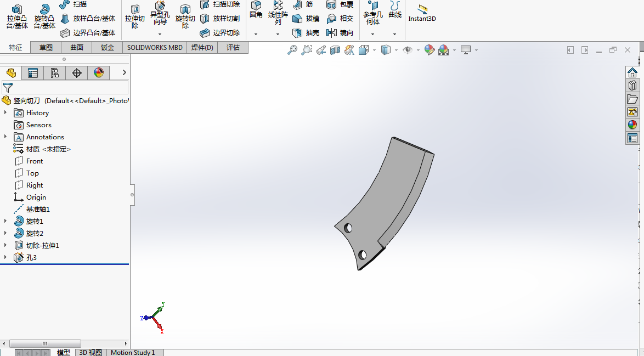The width and height of the screenshot is (644, 356).
Task: Open dropdown arrow under Hole Wizard (异型孔向导)
Action: [x=160, y=34]
